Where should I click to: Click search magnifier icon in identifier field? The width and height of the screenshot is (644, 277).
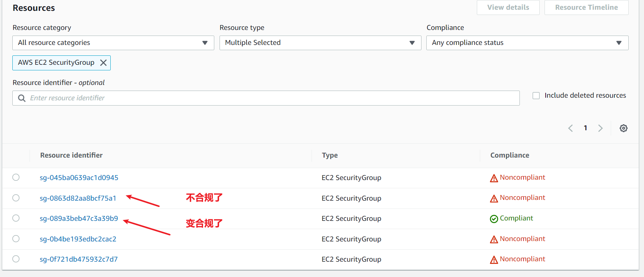click(x=22, y=98)
